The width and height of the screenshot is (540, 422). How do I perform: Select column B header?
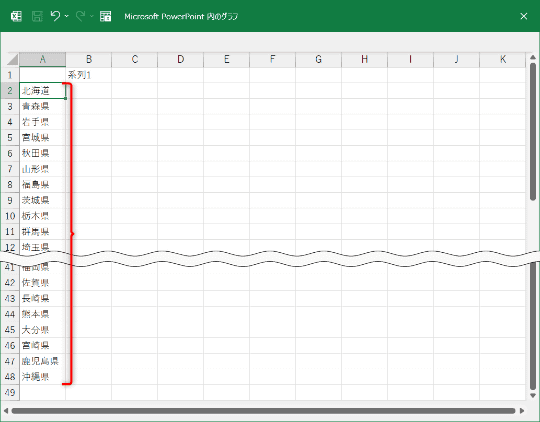coord(89,59)
